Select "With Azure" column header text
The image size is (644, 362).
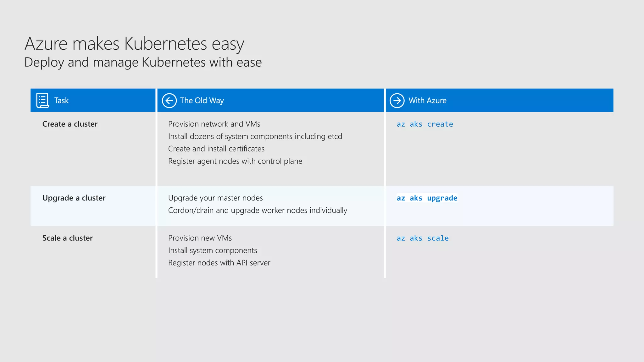427,101
